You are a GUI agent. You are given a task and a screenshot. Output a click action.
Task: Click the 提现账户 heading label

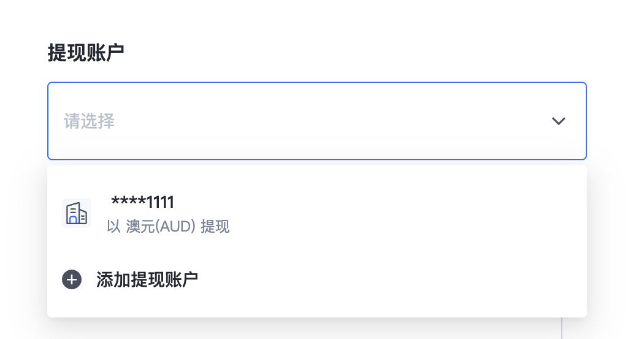[x=86, y=53]
